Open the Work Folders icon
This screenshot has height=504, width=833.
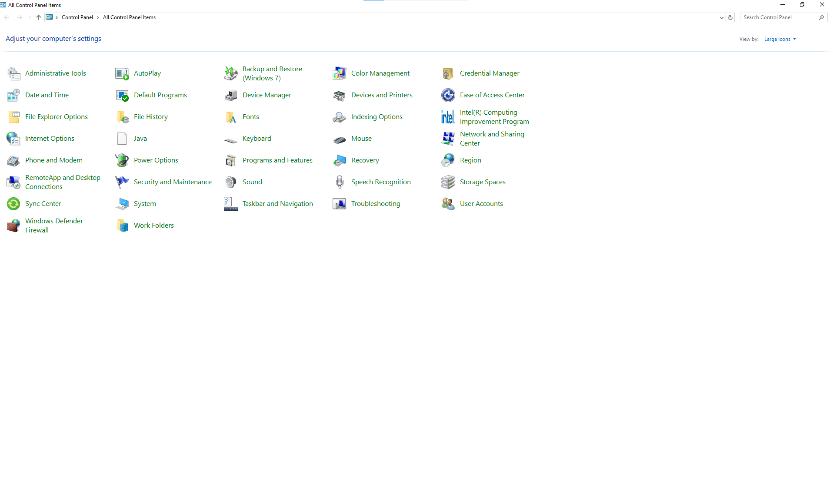(x=122, y=225)
